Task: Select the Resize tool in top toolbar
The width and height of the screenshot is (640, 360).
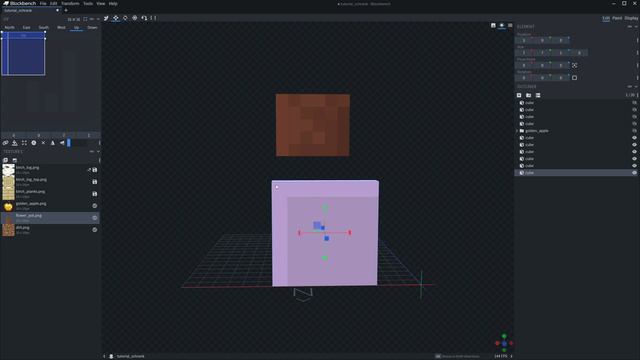Action: coord(116,18)
